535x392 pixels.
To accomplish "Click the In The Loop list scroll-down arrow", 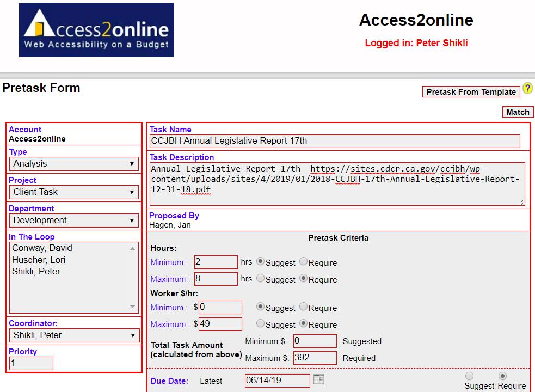I will [x=133, y=307].
